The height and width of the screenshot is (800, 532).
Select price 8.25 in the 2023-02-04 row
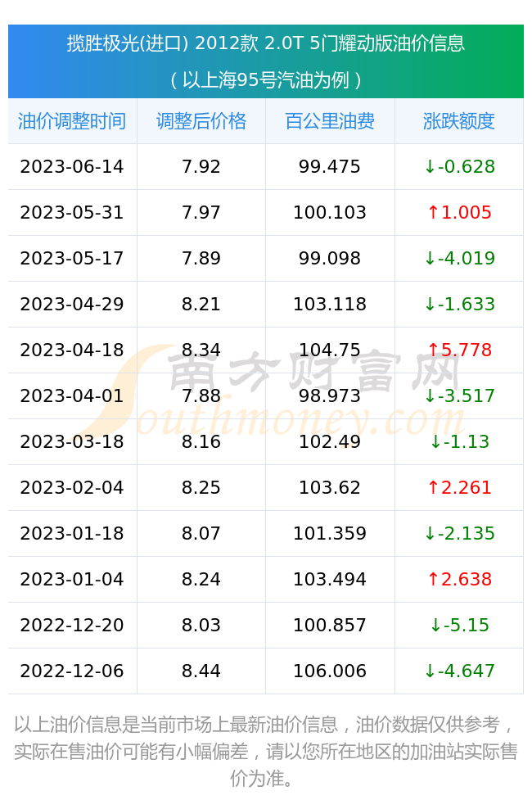(x=201, y=488)
